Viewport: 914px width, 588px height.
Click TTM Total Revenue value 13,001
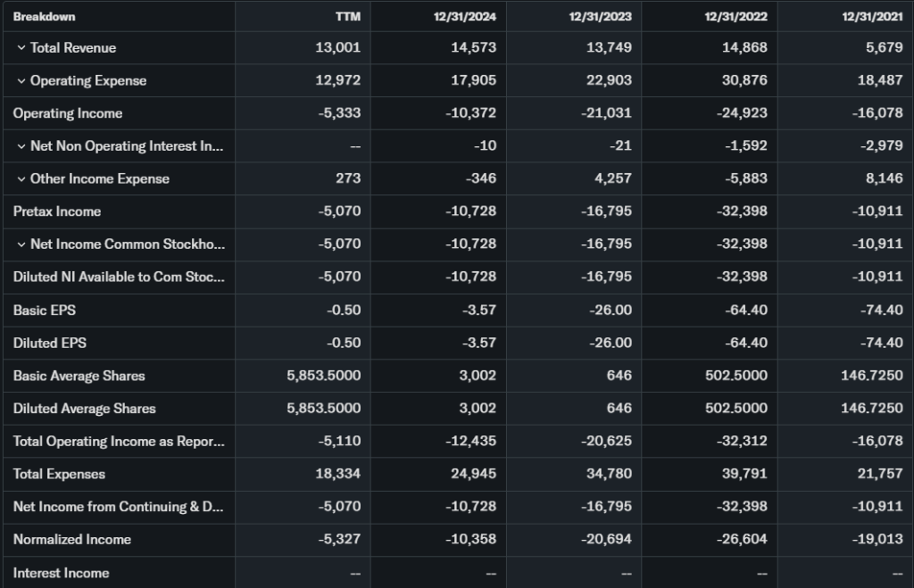coord(338,47)
